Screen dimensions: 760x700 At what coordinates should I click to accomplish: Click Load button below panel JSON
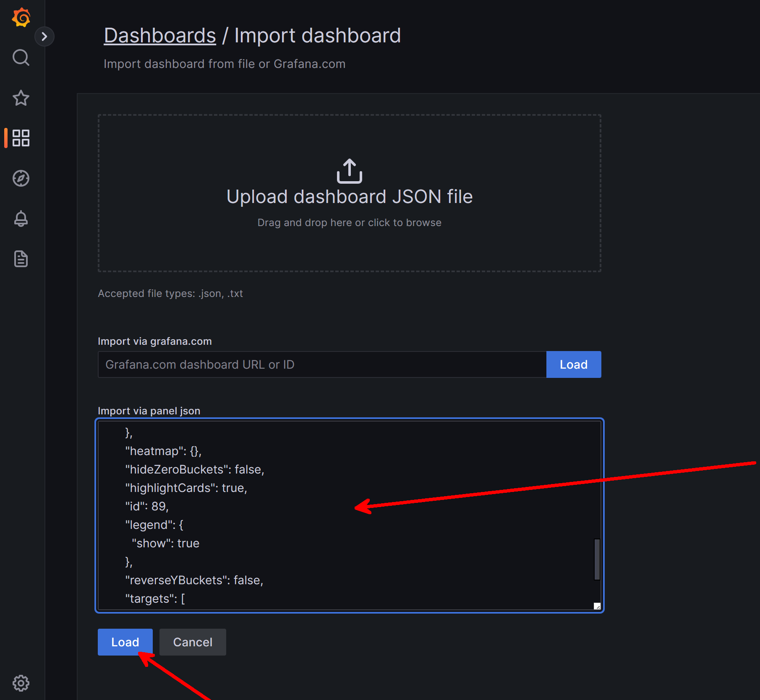[x=125, y=642]
